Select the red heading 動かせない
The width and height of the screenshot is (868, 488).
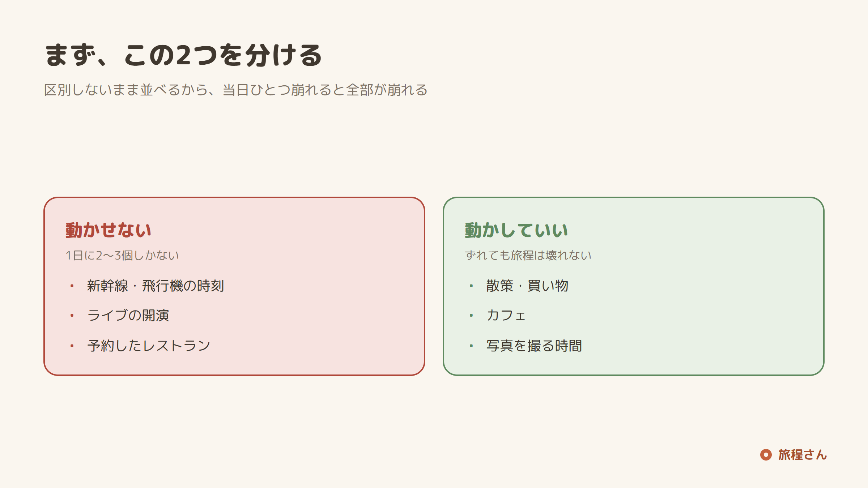[108, 230]
